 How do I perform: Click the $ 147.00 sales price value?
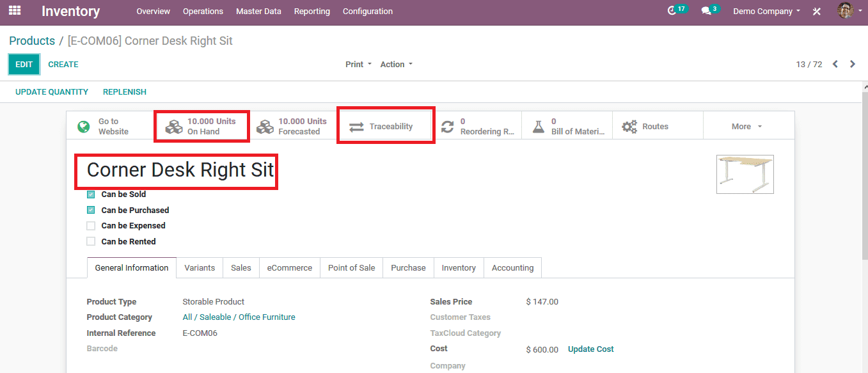click(x=542, y=302)
